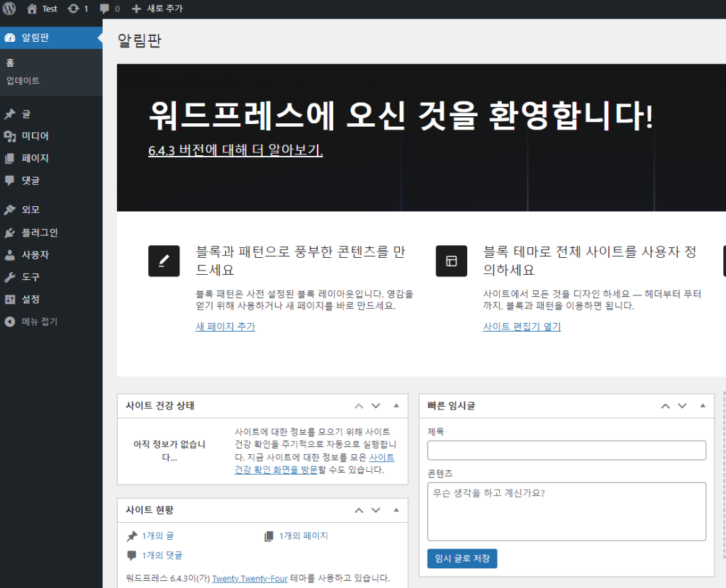Click the 댓글 comment bubble icon
Image resolution: width=726 pixels, height=588 pixels.
coord(10,181)
